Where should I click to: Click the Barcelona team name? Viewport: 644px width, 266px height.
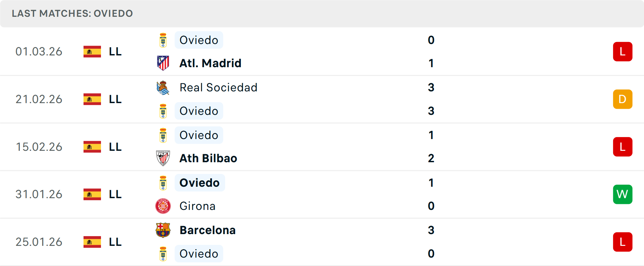tap(207, 230)
